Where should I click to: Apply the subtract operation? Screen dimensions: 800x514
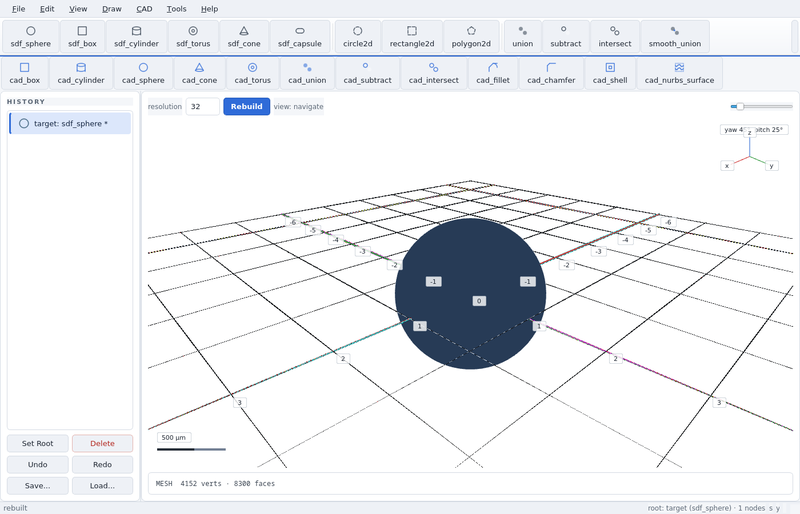pos(565,37)
